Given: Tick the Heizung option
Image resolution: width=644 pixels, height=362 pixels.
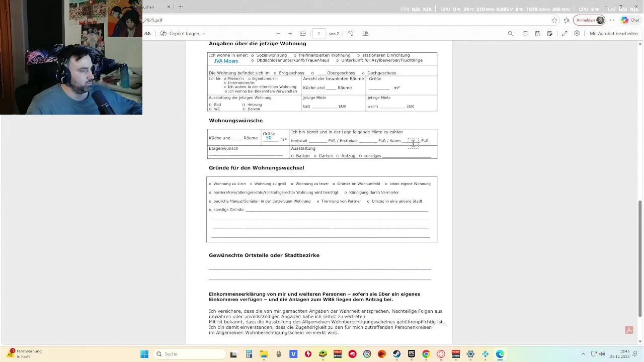Looking at the screenshot, I should point(244,105).
